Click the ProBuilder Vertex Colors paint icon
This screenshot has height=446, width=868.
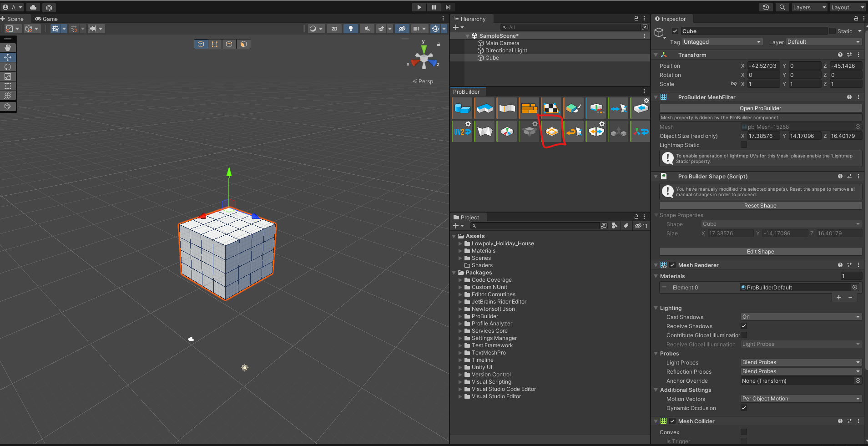tap(574, 108)
